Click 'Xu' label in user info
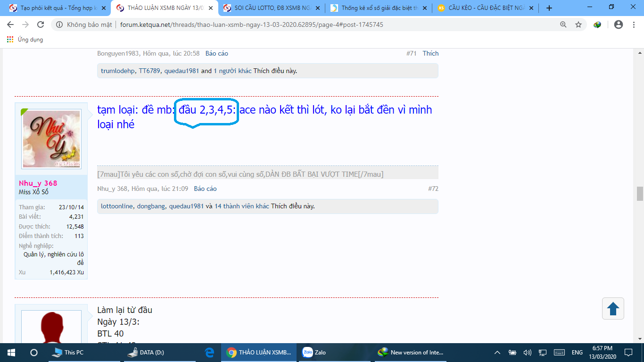Viewport: 644px width, 362px height. pos(22,272)
